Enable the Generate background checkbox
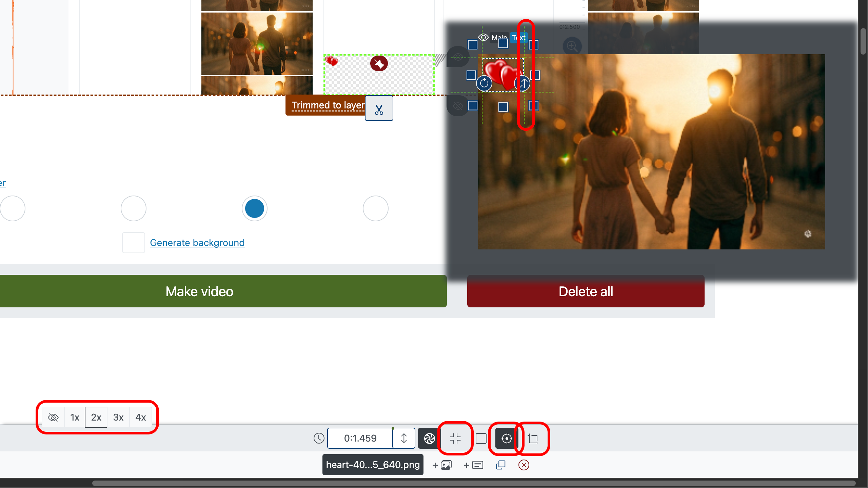Screen dimensions: 868x488 pyautogui.click(x=133, y=242)
